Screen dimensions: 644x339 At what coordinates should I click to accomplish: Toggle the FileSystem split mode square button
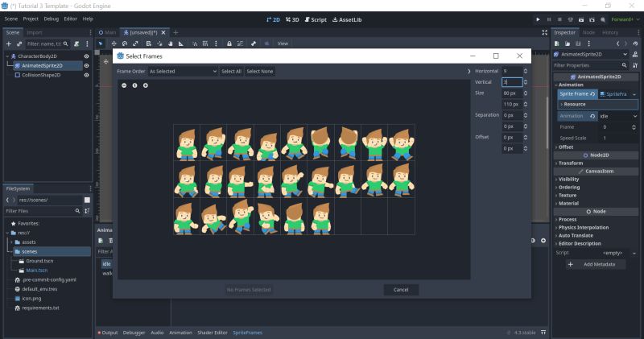[87, 200]
